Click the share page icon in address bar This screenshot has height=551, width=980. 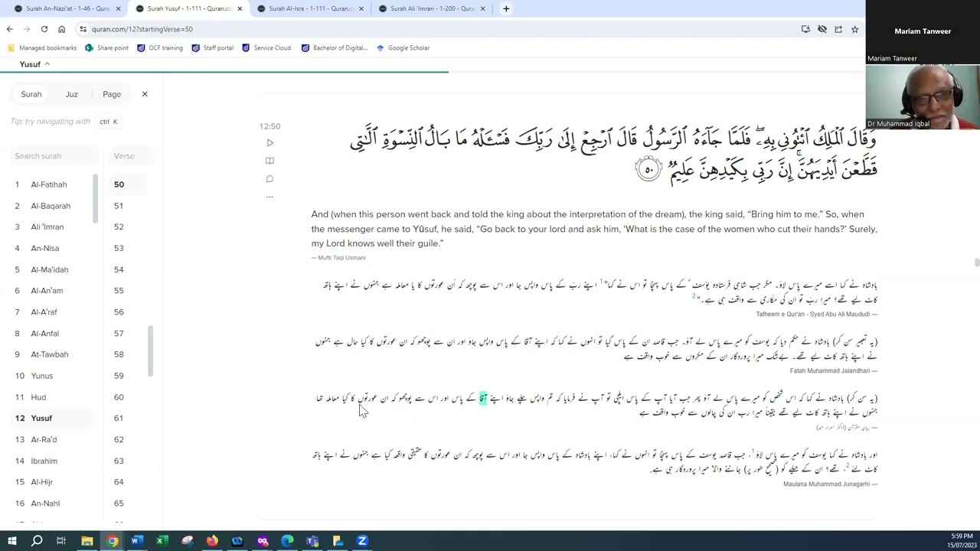click(838, 29)
